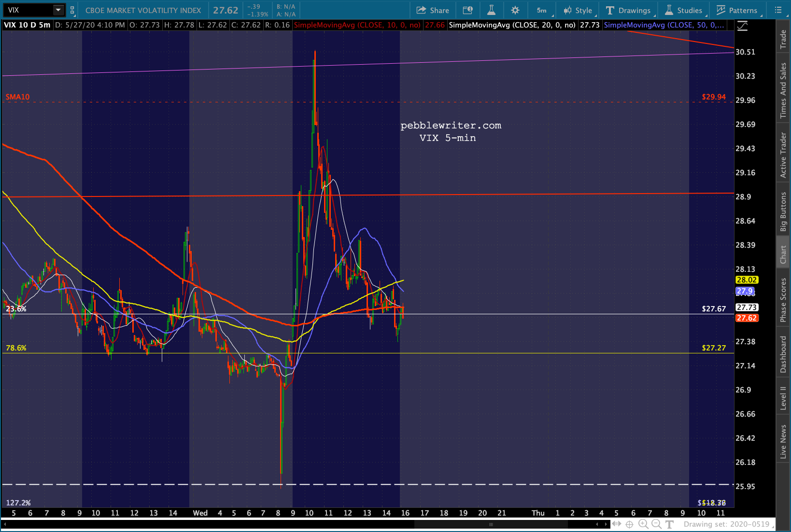Viewport: 791px width, 532px height.
Task: Open the Patterns button
Action: tap(737, 10)
